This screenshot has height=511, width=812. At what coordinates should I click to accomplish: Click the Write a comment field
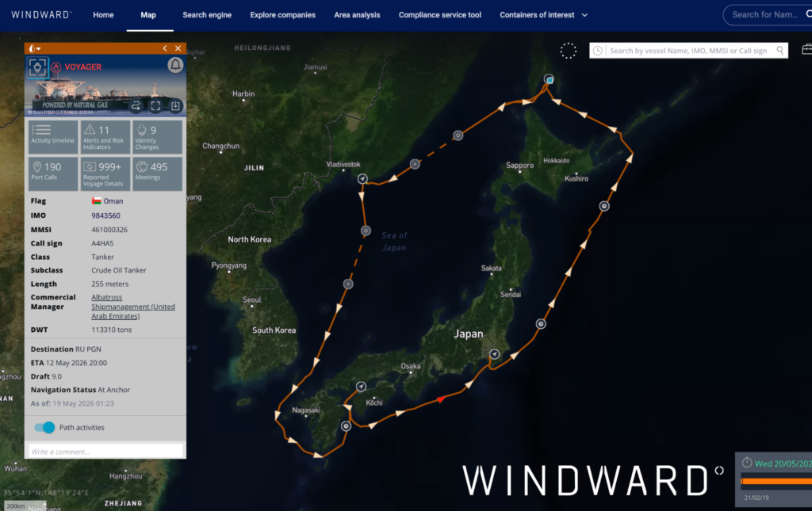(105, 452)
